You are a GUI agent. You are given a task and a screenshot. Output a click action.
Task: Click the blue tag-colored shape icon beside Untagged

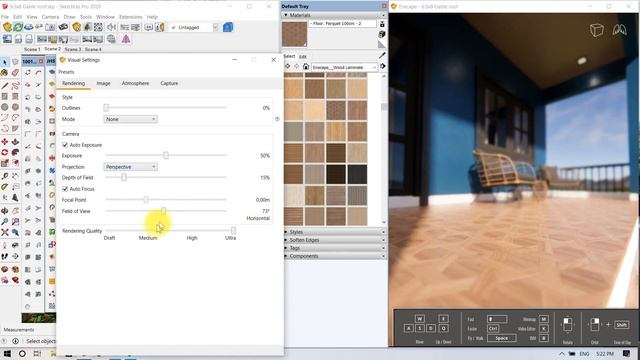(228, 27)
